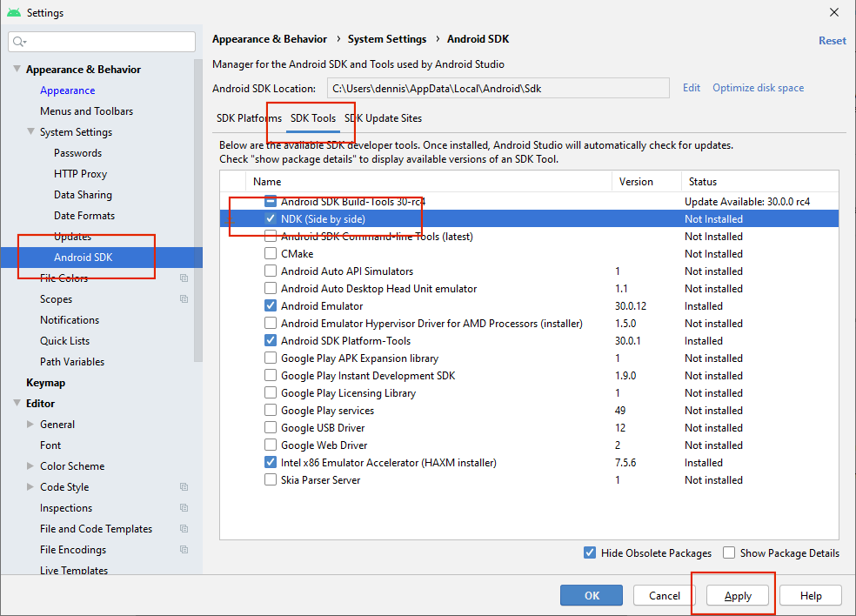
Task: Click the magnifier icon in the search field
Action: (17, 41)
